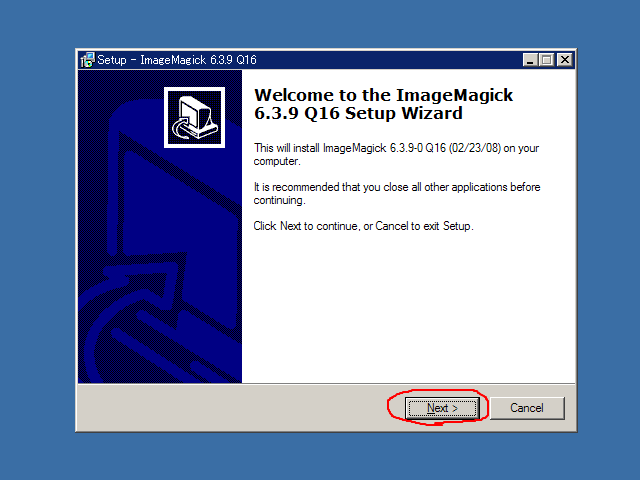Image resolution: width=640 pixels, height=480 pixels.
Task: Click the title bar text Setup - ImageMagick
Action: (177, 60)
